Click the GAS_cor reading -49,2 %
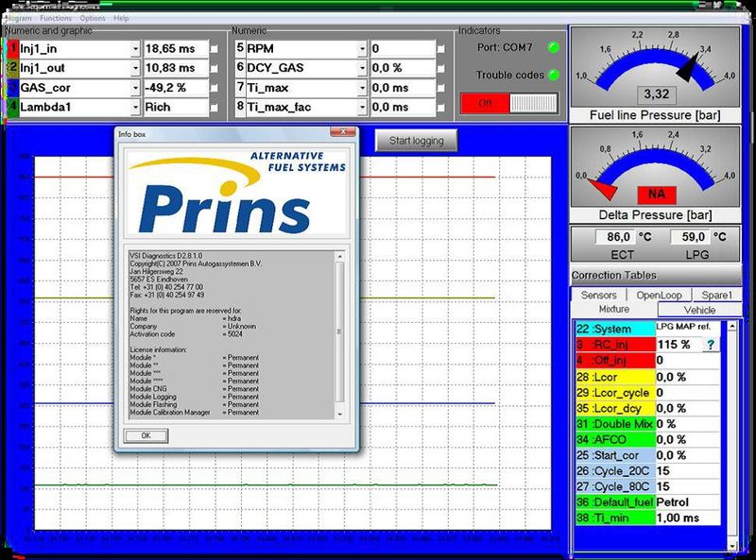 click(177, 88)
